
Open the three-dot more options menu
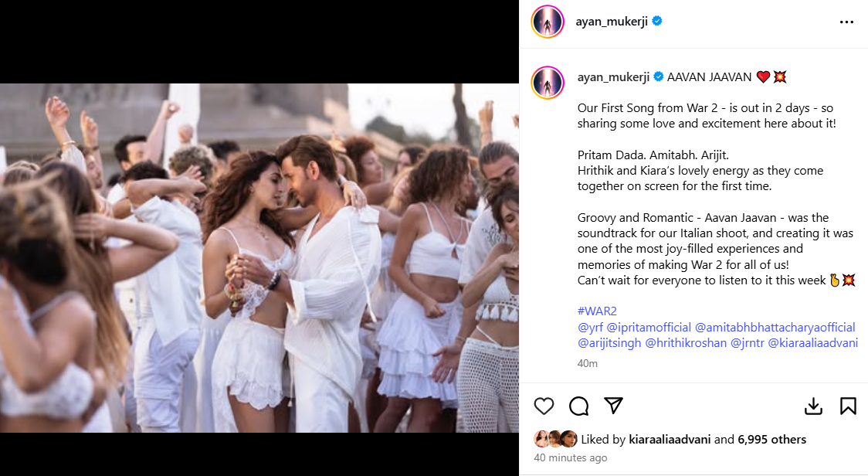click(x=846, y=22)
